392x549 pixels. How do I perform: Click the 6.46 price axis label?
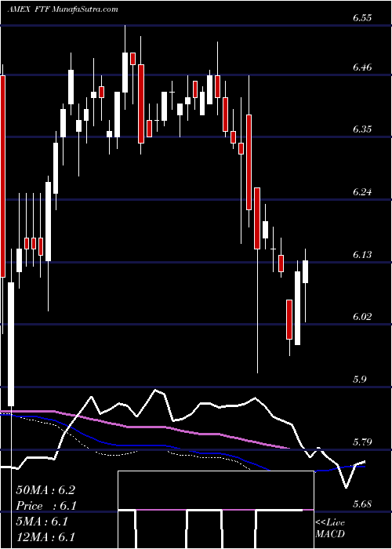362,67
